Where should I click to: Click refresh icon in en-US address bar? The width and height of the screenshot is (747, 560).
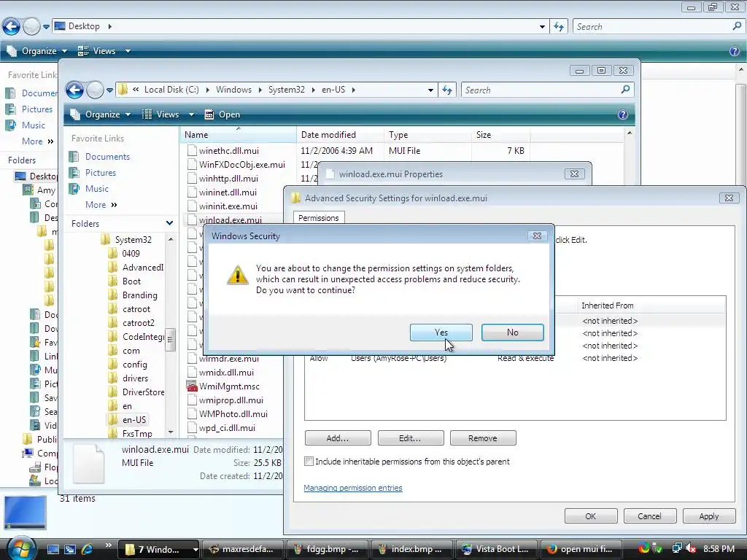point(447,90)
